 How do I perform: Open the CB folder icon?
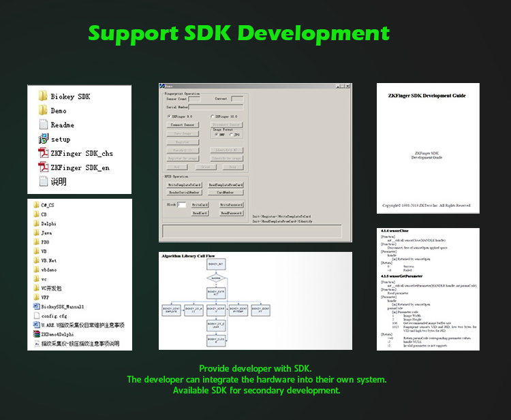[37, 214]
